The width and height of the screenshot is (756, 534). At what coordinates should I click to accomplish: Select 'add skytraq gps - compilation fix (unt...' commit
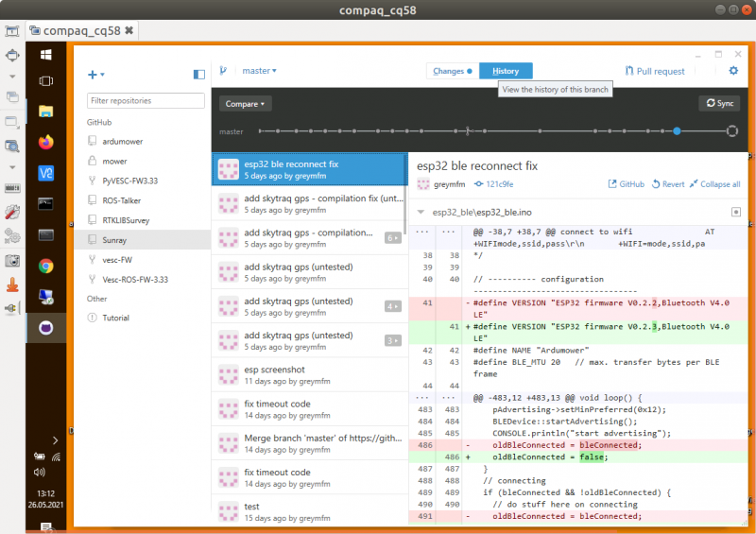(310, 203)
